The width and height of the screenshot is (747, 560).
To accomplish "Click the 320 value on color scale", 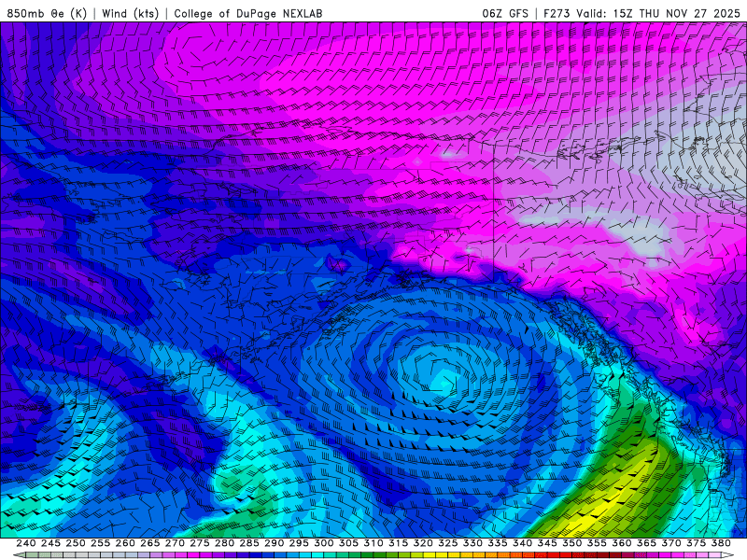I will (x=423, y=543).
